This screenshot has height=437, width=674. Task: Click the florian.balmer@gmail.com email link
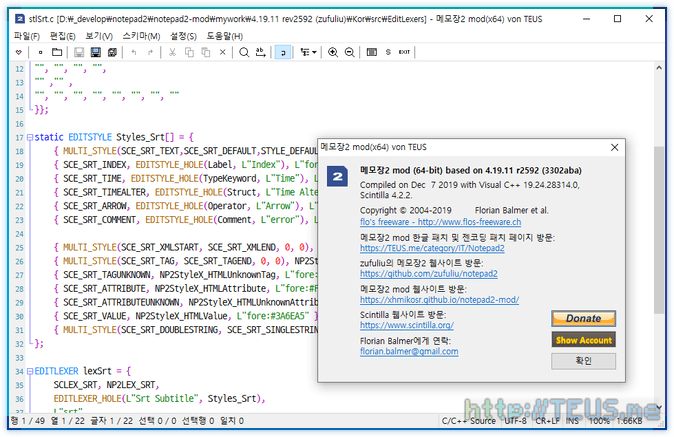409,351
